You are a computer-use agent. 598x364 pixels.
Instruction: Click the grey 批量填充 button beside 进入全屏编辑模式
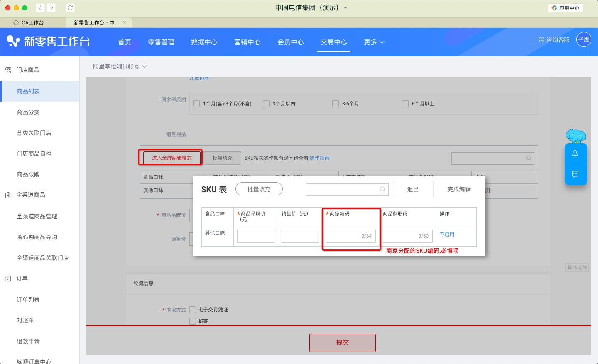(x=223, y=158)
